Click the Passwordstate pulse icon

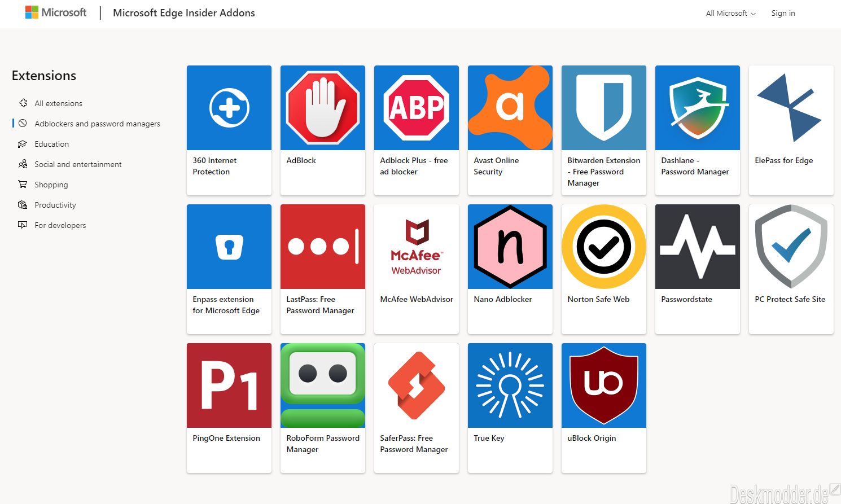click(x=698, y=247)
